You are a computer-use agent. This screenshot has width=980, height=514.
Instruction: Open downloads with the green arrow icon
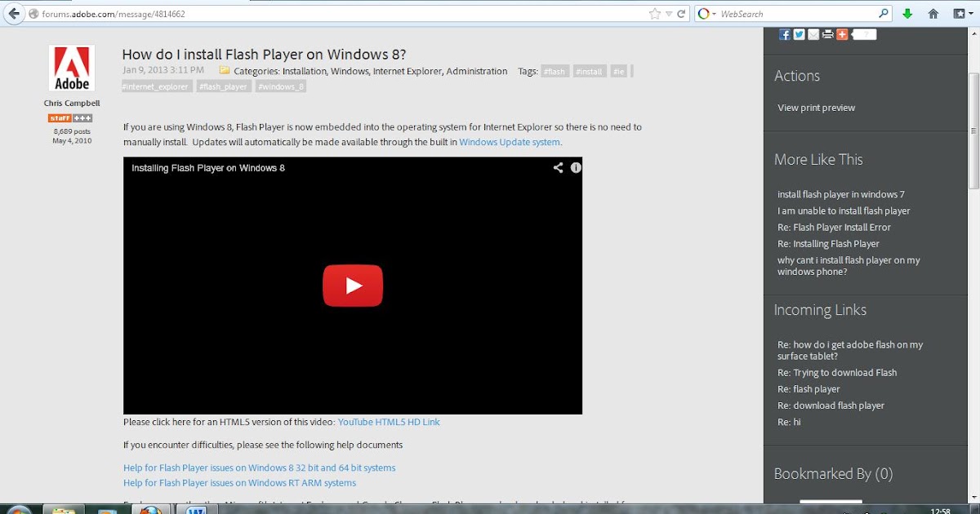tap(908, 14)
